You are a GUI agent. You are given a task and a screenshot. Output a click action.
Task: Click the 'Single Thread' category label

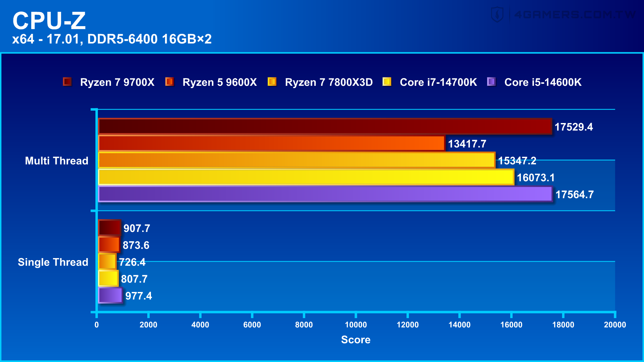tap(53, 262)
